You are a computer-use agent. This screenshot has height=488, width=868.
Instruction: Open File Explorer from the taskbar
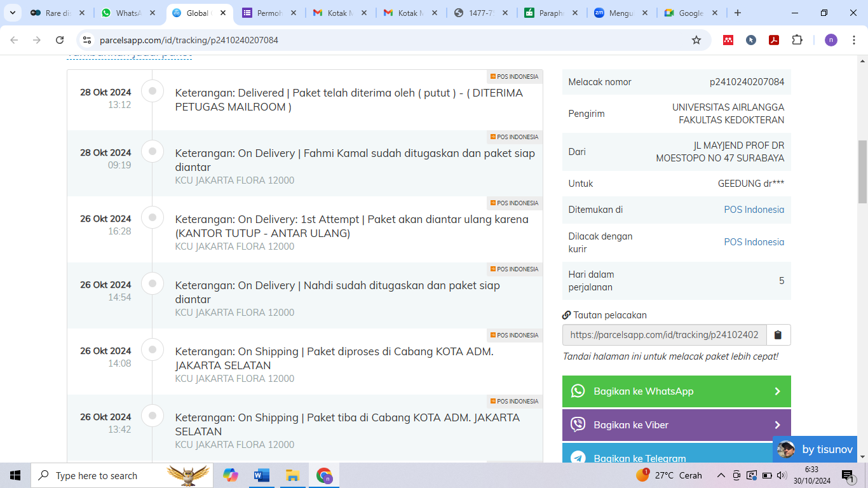coord(292,475)
